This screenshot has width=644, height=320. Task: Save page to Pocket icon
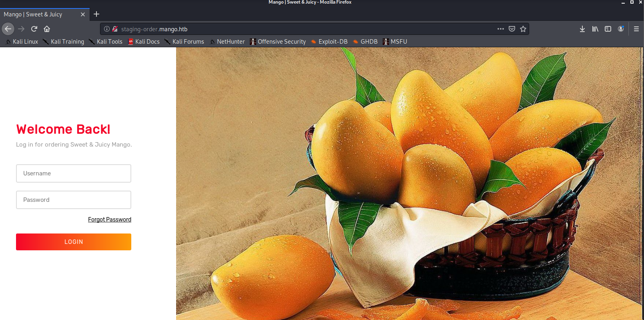(x=512, y=29)
